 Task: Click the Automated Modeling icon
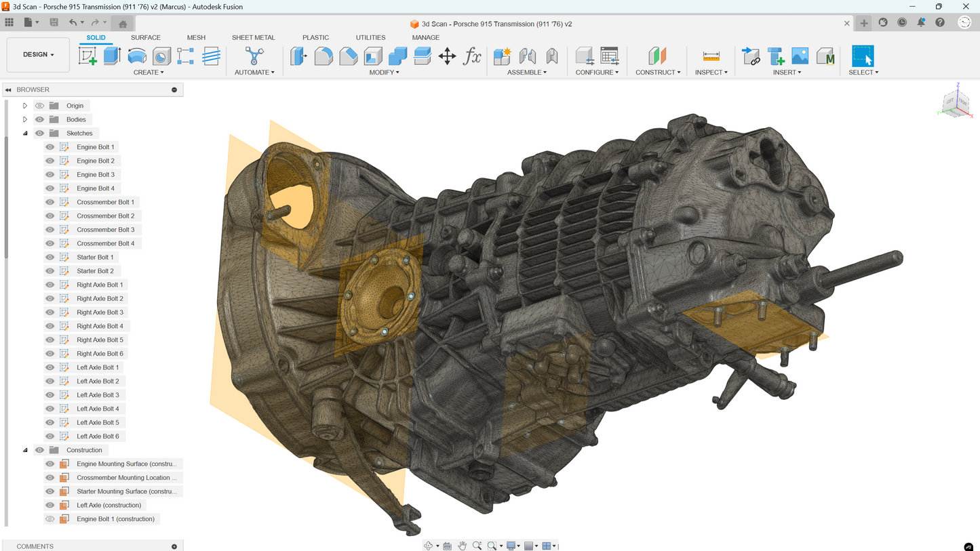click(254, 56)
